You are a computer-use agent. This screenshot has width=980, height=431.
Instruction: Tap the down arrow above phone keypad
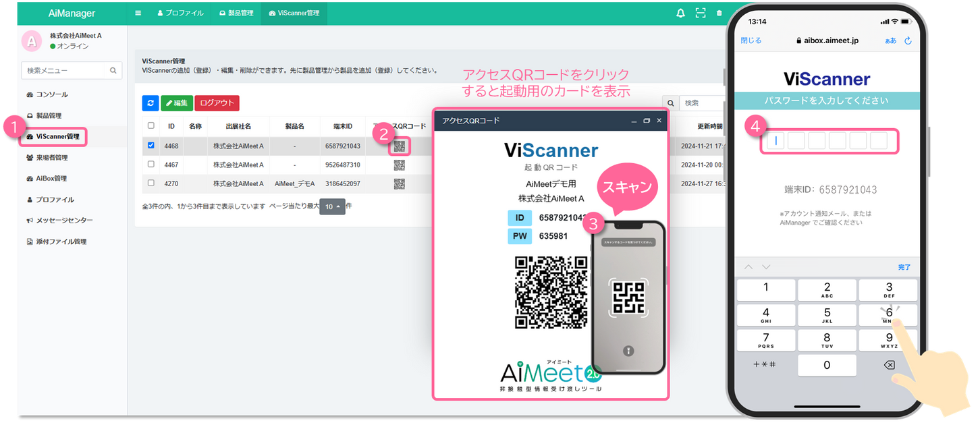(x=767, y=267)
